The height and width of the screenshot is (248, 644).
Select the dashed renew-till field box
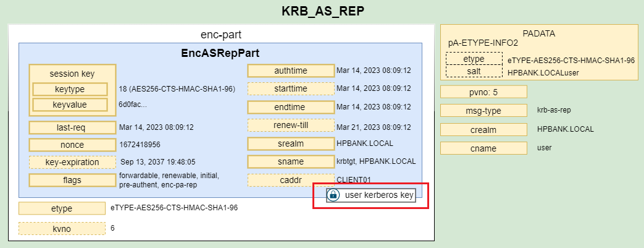pos(290,126)
